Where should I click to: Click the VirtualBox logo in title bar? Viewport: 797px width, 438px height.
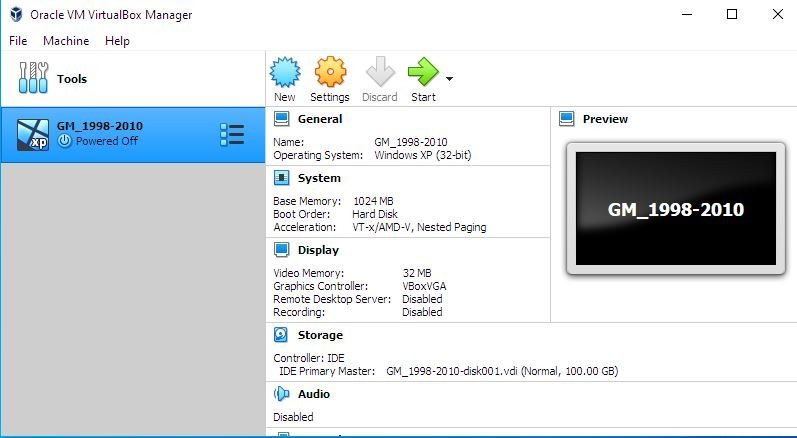coord(15,15)
